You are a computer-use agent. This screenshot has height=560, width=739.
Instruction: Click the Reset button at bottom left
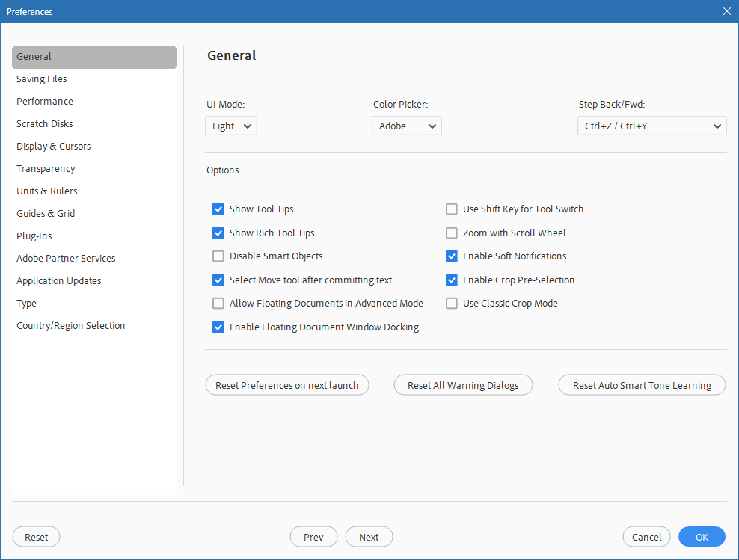tap(37, 537)
